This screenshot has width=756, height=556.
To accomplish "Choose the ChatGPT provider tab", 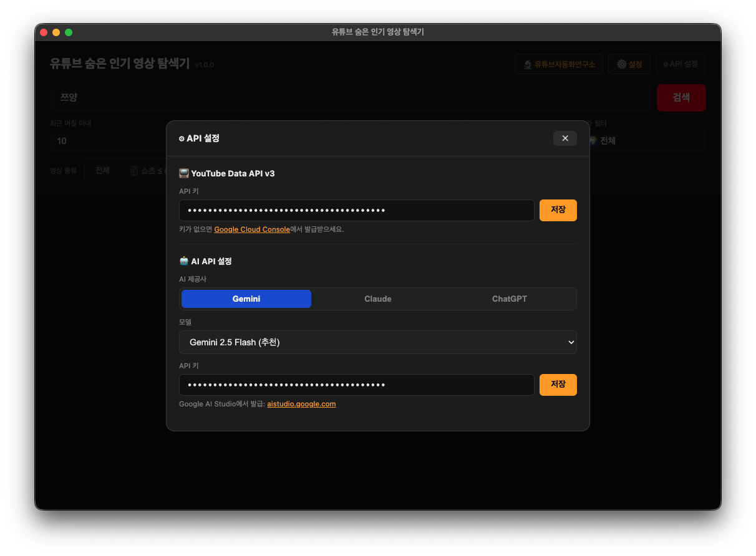I will 510,299.
